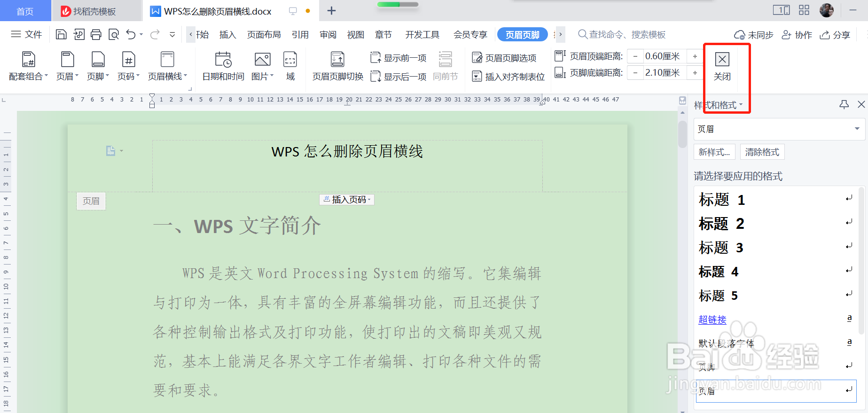
Task: Click 页眉页脚切换 to switch header footer
Action: (338, 66)
